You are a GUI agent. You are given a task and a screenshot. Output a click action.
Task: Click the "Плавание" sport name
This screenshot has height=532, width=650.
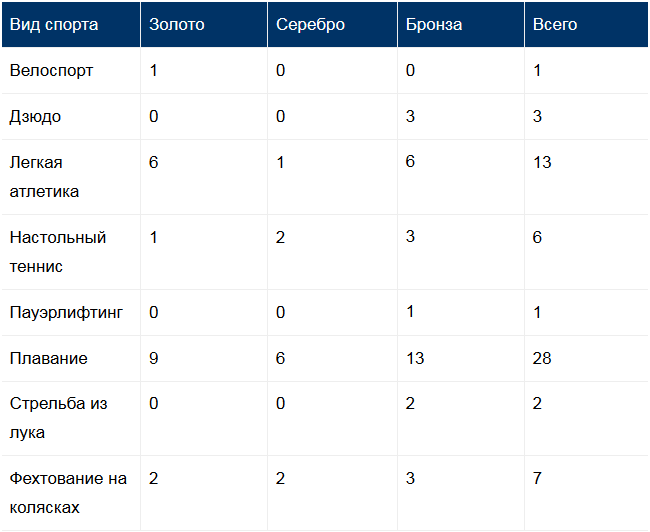[x=48, y=358]
